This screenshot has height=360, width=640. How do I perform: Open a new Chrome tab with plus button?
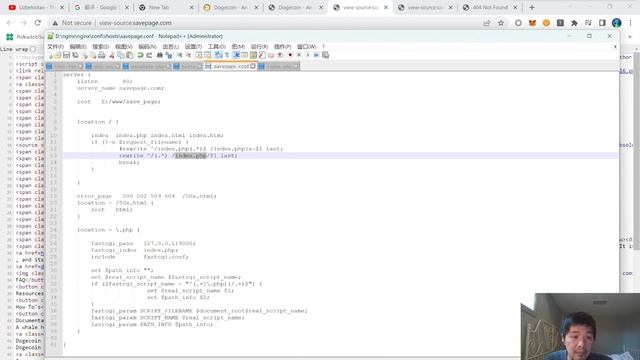(531, 7)
